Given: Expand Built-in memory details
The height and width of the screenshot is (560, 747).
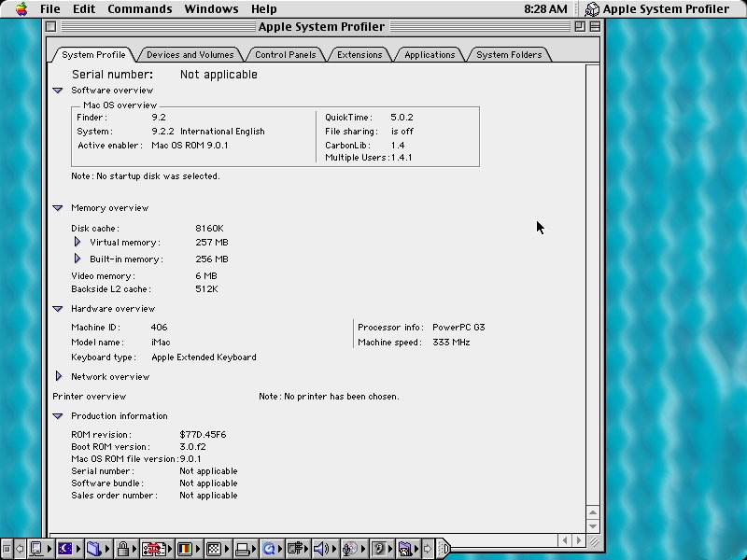Looking at the screenshot, I should tap(78, 259).
